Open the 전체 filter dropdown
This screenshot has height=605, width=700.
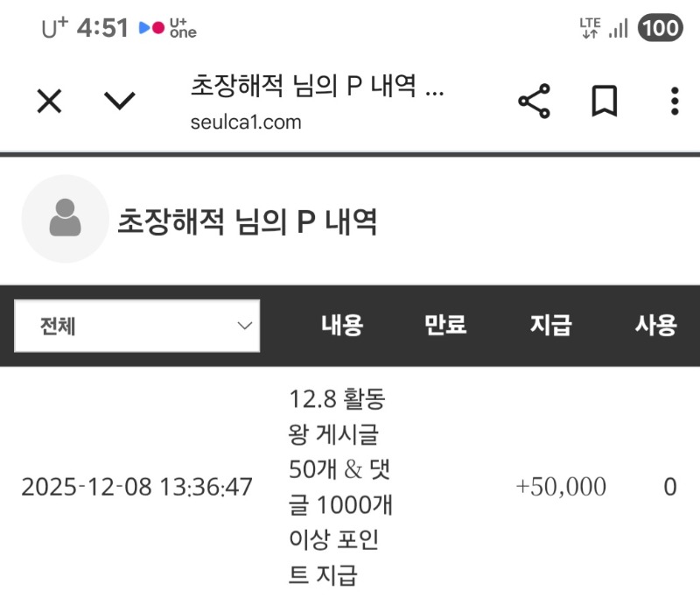[136, 325]
